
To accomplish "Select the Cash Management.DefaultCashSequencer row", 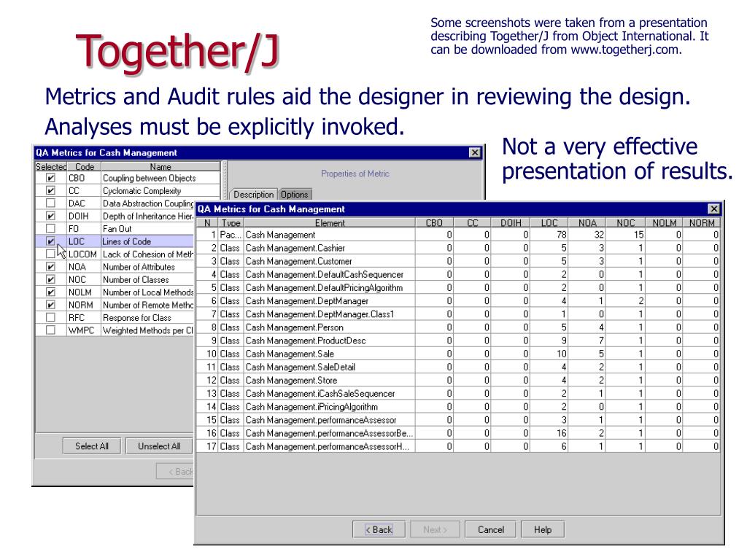I will point(458,275).
